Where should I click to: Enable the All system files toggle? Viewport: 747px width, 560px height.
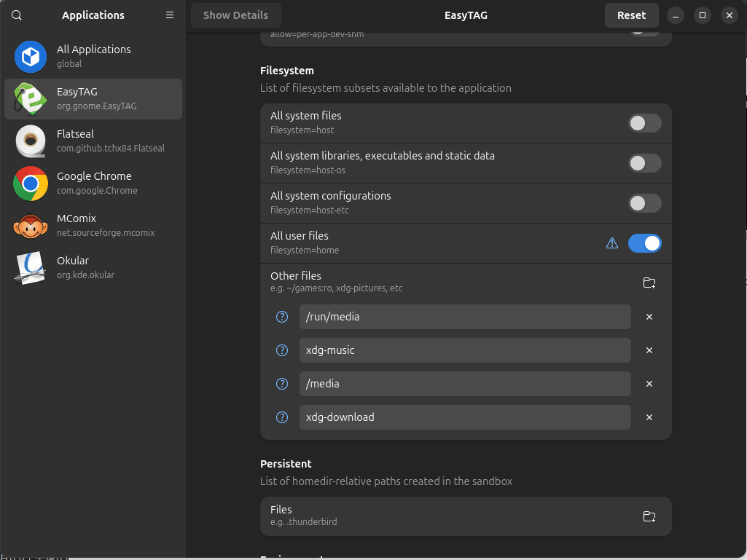[644, 123]
